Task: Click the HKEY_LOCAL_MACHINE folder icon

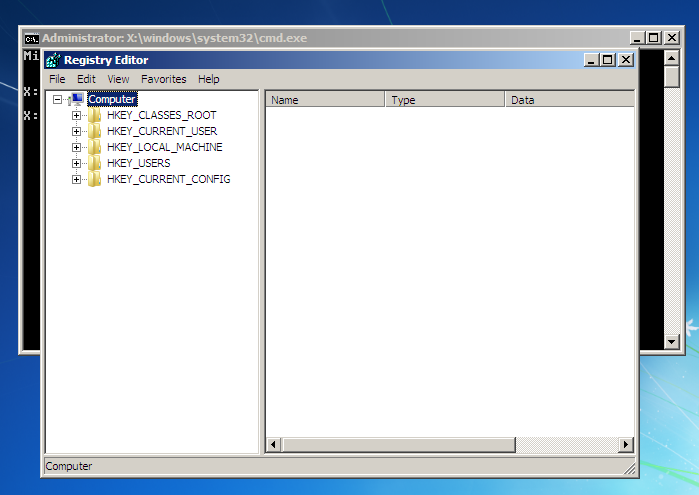Action: pos(95,147)
